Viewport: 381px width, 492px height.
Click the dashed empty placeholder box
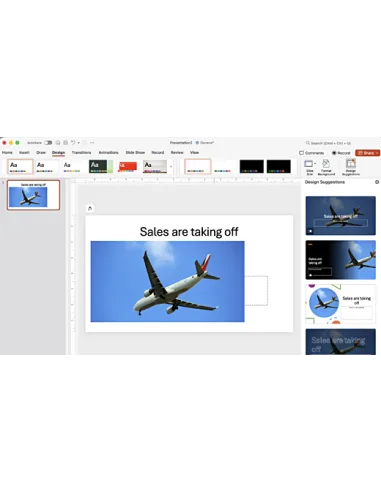256,290
